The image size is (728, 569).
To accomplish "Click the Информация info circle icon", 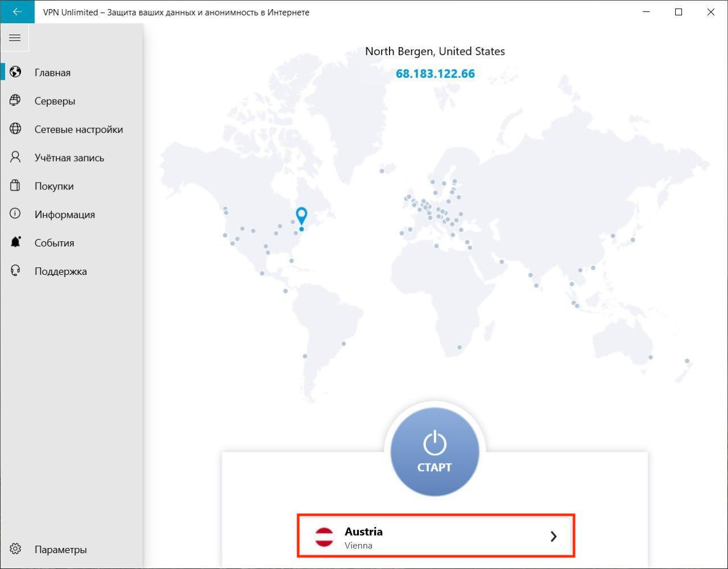I will (x=15, y=214).
